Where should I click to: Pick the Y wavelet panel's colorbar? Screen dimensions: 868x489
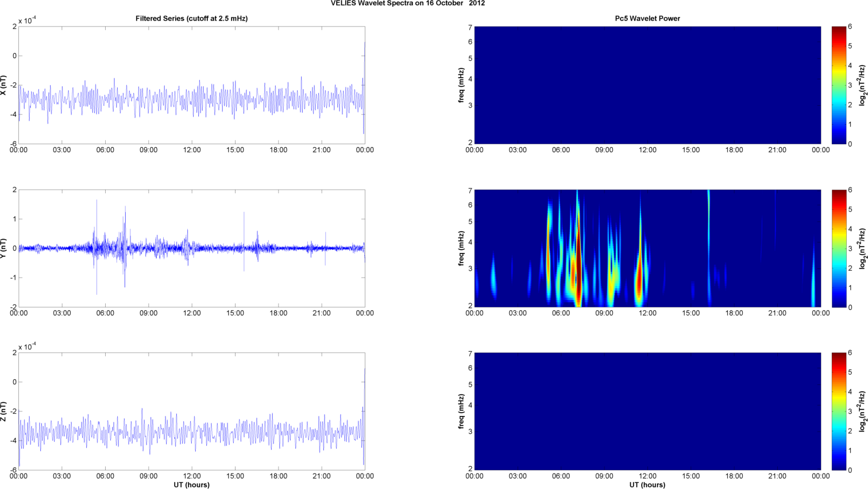pos(839,248)
